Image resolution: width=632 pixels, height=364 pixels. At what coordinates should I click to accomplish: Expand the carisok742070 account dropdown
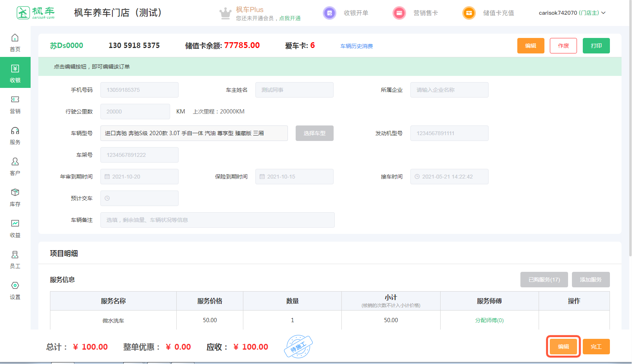pos(572,13)
